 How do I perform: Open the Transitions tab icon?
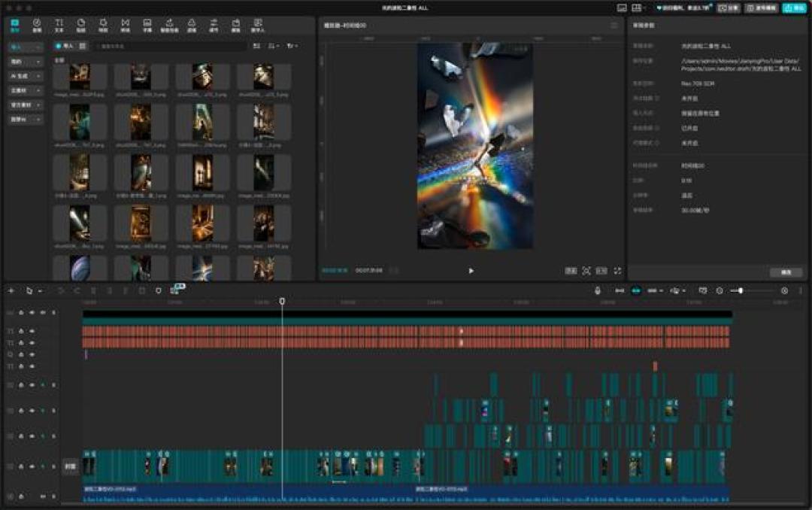coord(126,26)
